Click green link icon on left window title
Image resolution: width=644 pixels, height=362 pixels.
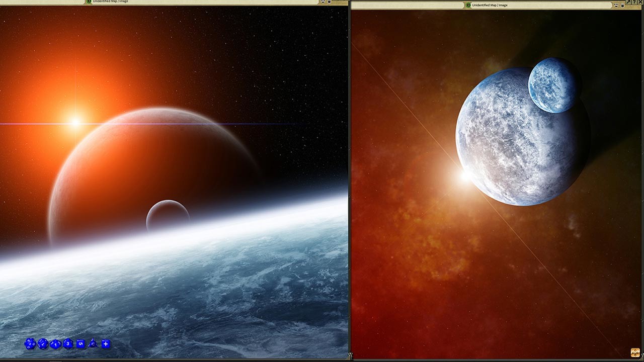[x=89, y=2]
